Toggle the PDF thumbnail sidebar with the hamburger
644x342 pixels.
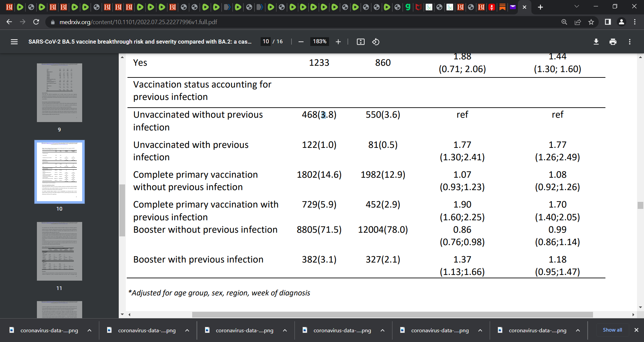coord(14,42)
